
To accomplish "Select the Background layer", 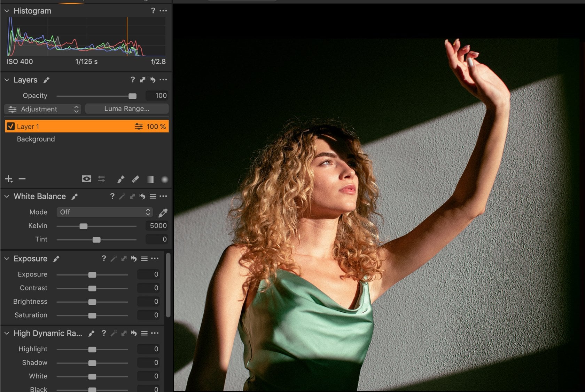I will pos(36,139).
